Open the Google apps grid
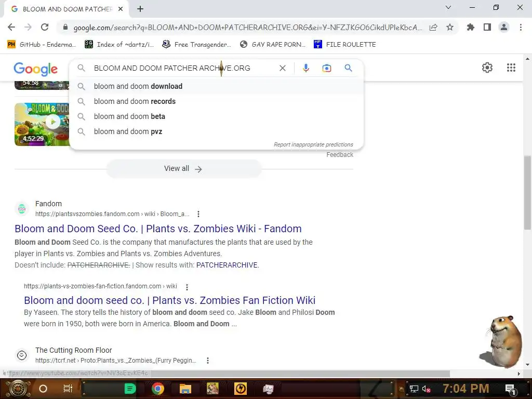The image size is (532, 399). pyautogui.click(x=511, y=68)
